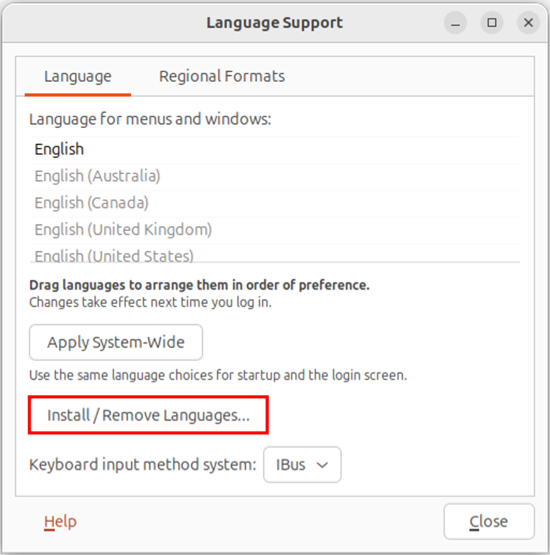
Task: Choose English (Canada) from the list
Action: pos(275,203)
